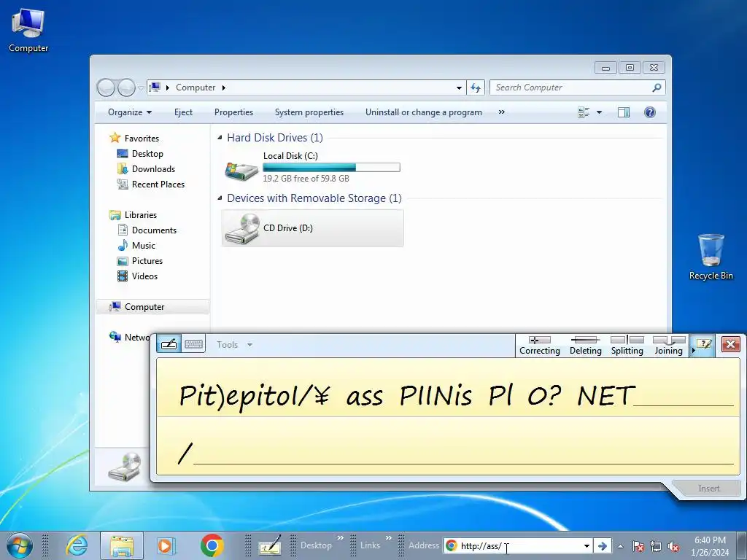Select the Recycle Bin icon
Screen dimensions: 747x560
pyautogui.click(x=711, y=257)
